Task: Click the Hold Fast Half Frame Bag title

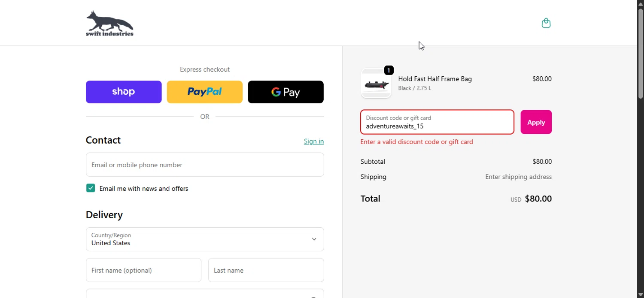Action: pyautogui.click(x=435, y=79)
